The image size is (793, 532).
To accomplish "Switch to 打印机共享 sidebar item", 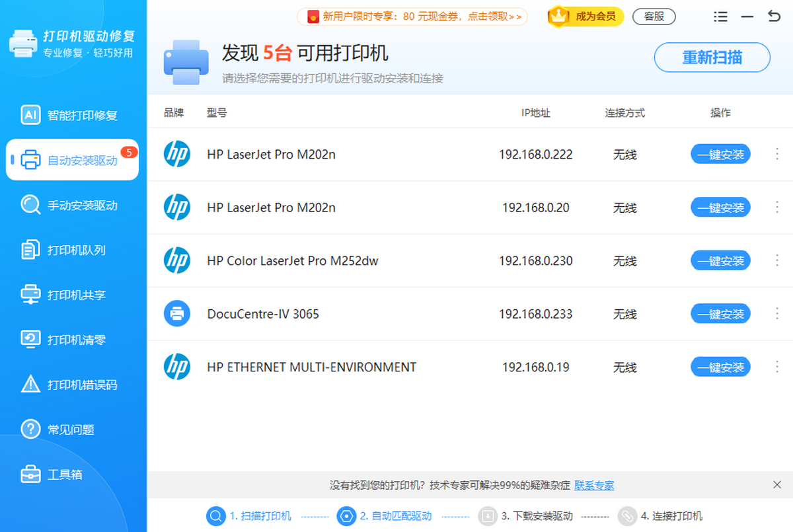I will click(73, 295).
